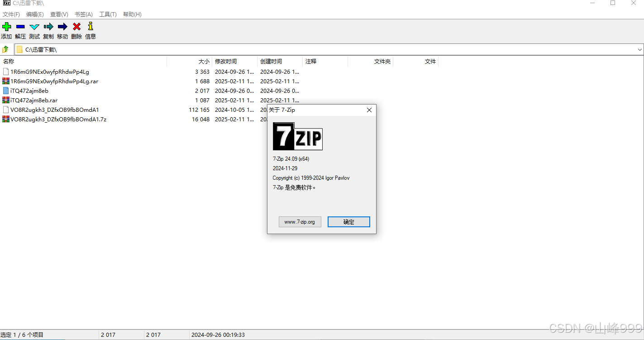644x340 pixels.
Task: Open the 书签(A) menu
Action: click(83, 14)
